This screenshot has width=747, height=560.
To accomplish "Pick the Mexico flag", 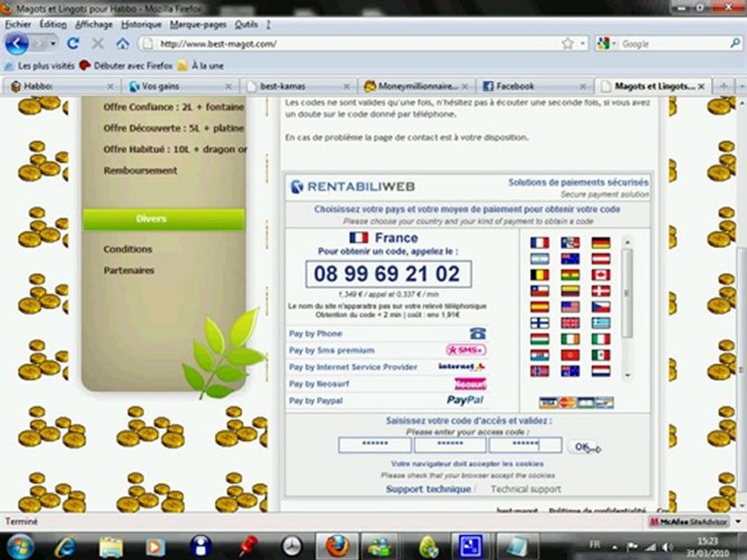I will coord(601,355).
